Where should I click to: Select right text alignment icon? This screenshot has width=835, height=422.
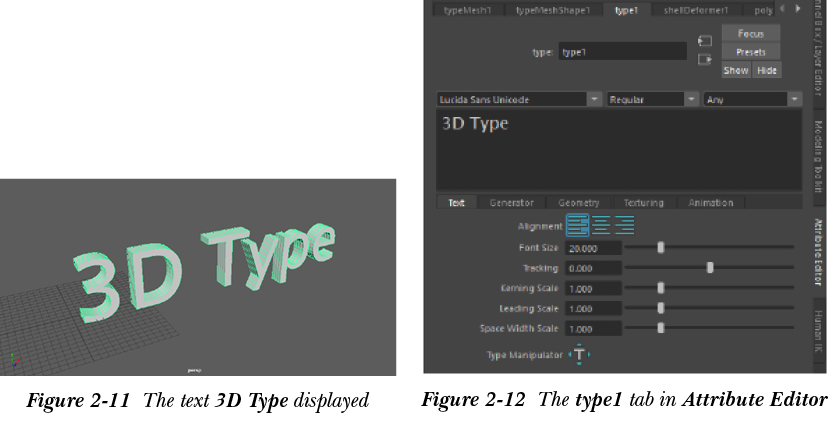pos(624,226)
